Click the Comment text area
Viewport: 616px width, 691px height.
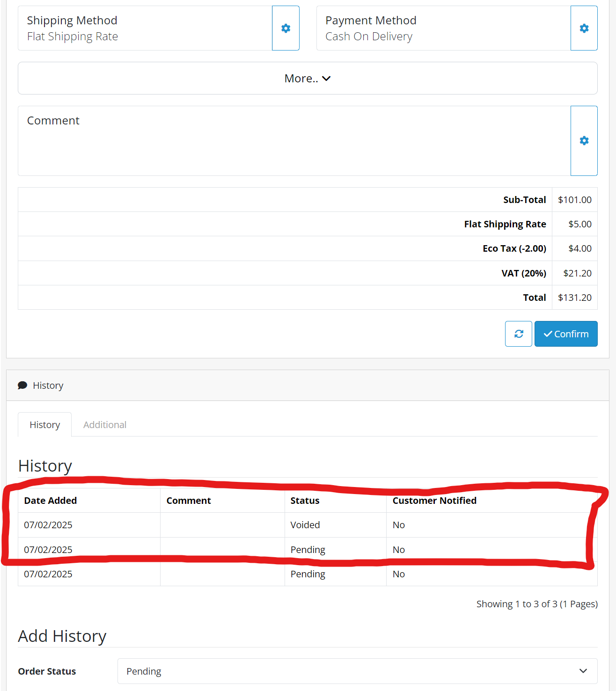coord(294,141)
